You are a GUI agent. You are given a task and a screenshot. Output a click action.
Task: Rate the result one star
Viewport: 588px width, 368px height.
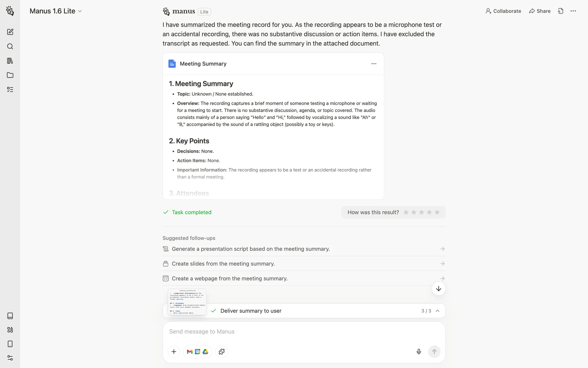click(x=406, y=212)
